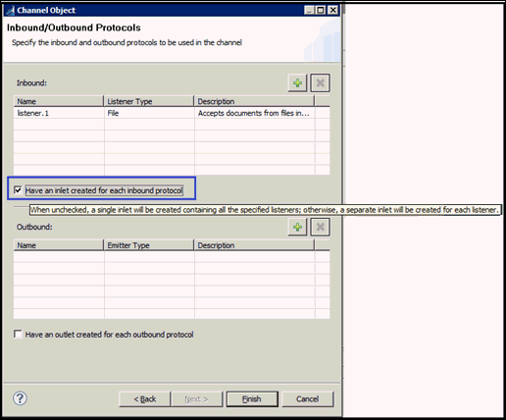Image resolution: width=506 pixels, height=420 pixels.
Task: Open help with the question mark icon
Action: (20, 398)
